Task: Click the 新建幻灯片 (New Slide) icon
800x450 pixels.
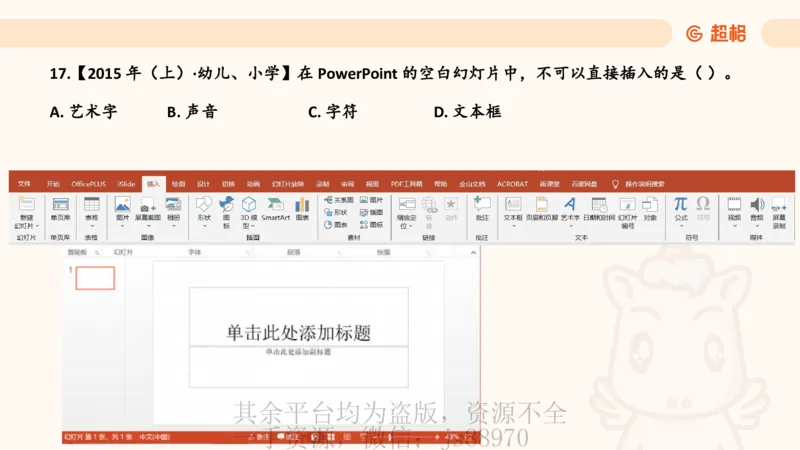Action: pyautogui.click(x=26, y=205)
